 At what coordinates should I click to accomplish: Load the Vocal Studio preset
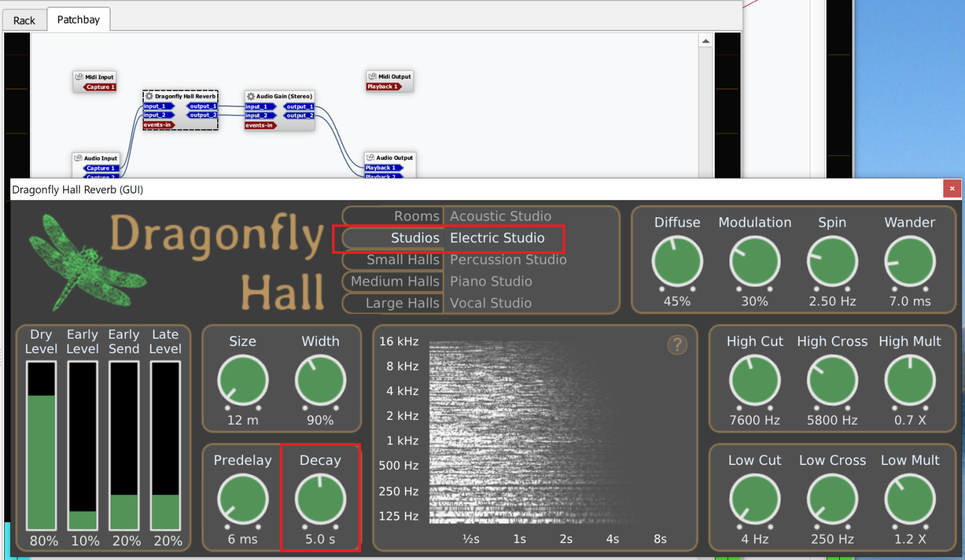[491, 303]
